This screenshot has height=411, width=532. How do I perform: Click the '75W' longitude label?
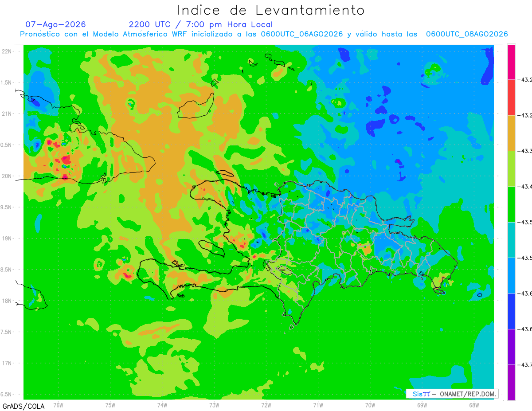pos(110,405)
